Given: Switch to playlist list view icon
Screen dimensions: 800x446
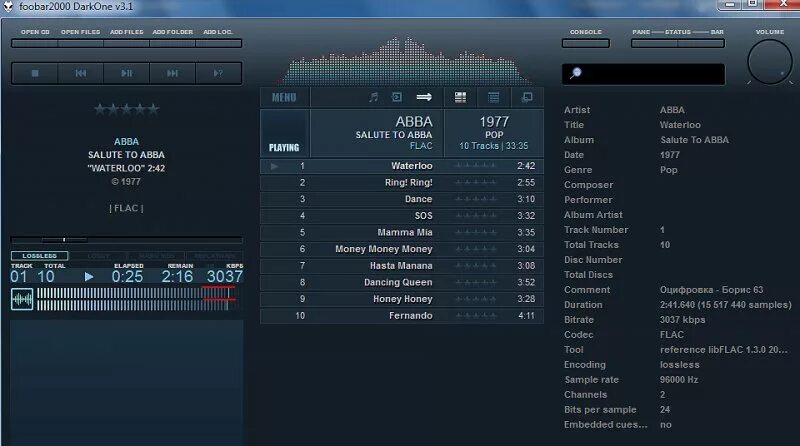Looking at the screenshot, I should coord(493,97).
